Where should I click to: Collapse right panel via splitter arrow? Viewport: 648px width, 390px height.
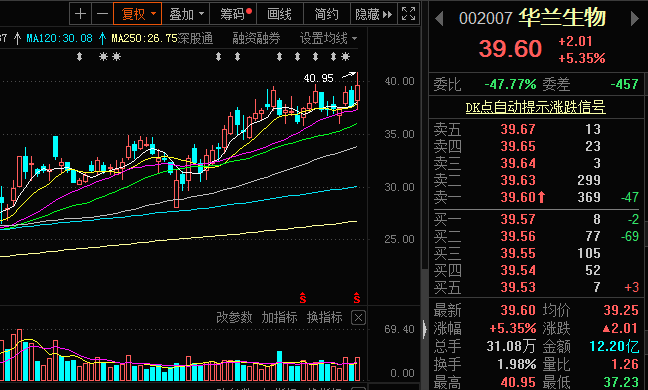point(424,329)
